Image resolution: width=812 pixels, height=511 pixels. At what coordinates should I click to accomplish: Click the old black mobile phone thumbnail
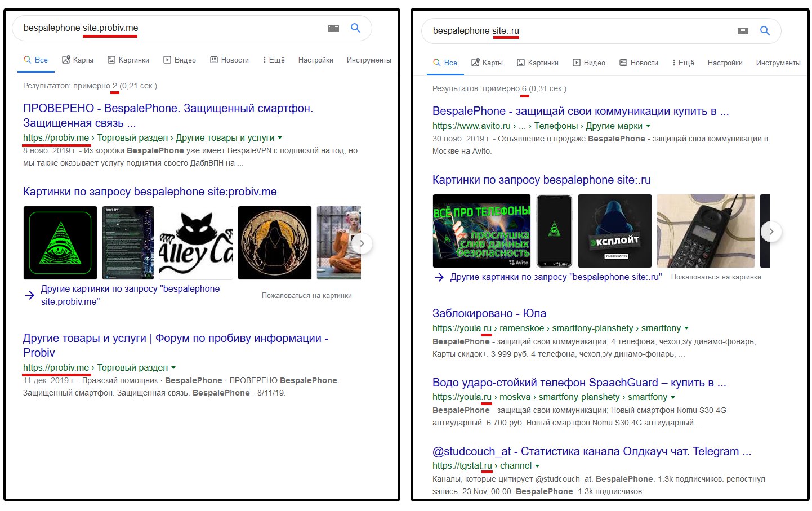coord(706,231)
